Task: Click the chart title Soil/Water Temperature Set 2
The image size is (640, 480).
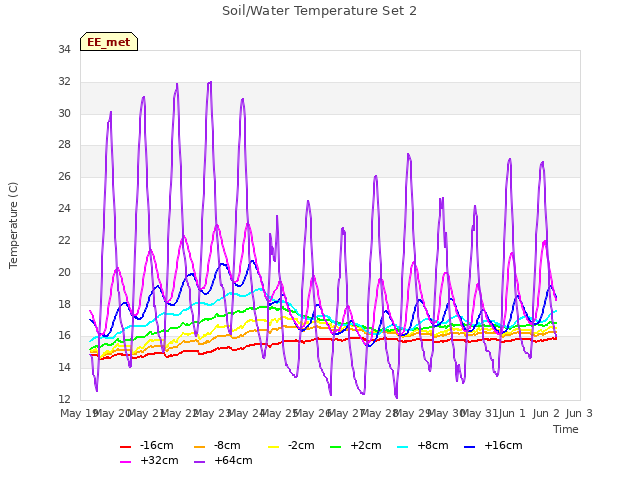Action: tap(319, 11)
